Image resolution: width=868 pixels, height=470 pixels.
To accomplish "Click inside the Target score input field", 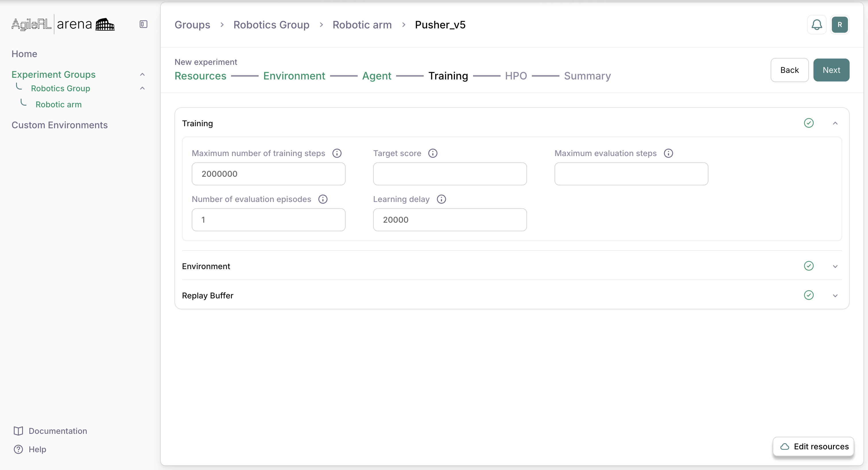I will 449,174.
